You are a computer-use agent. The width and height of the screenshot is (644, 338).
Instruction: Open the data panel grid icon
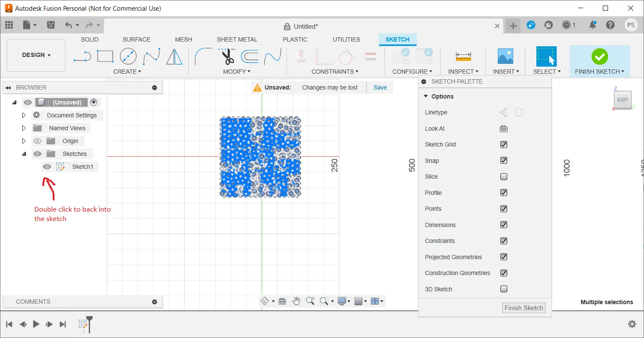[9, 25]
